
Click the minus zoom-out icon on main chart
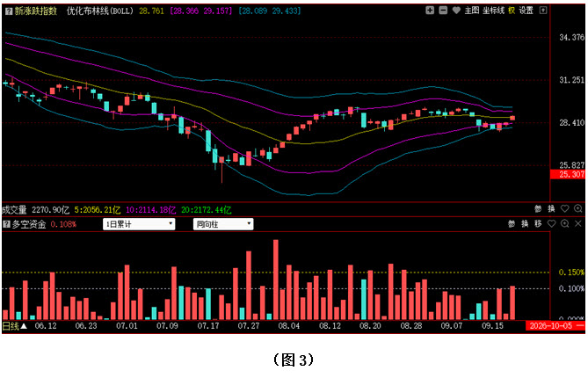443,11
